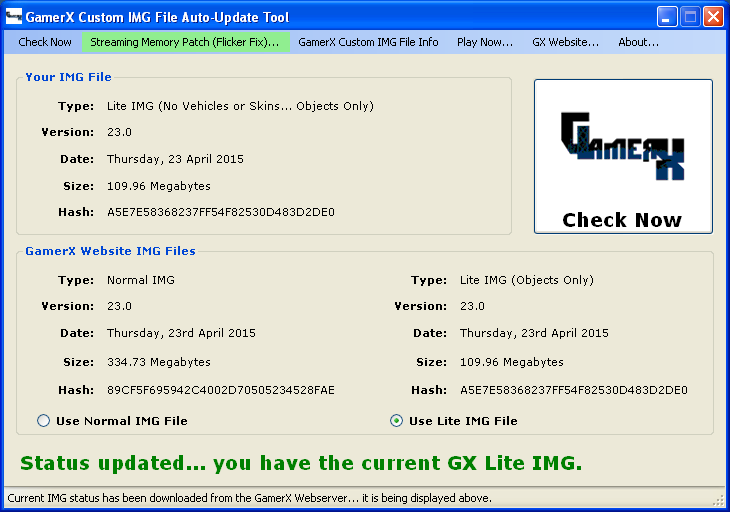Click the green 'Status updated...' message
Image resolution: width=730 pixels, height=512 pixels.
301,463
